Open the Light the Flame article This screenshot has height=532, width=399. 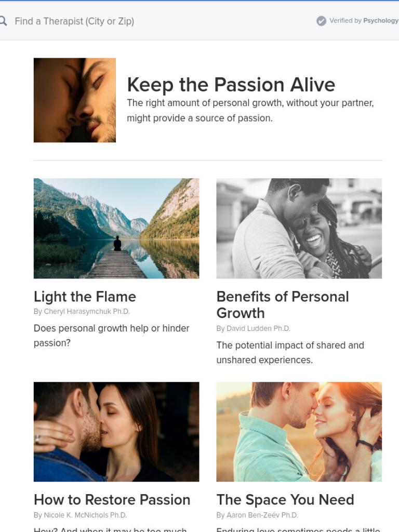tap(85, 297)
